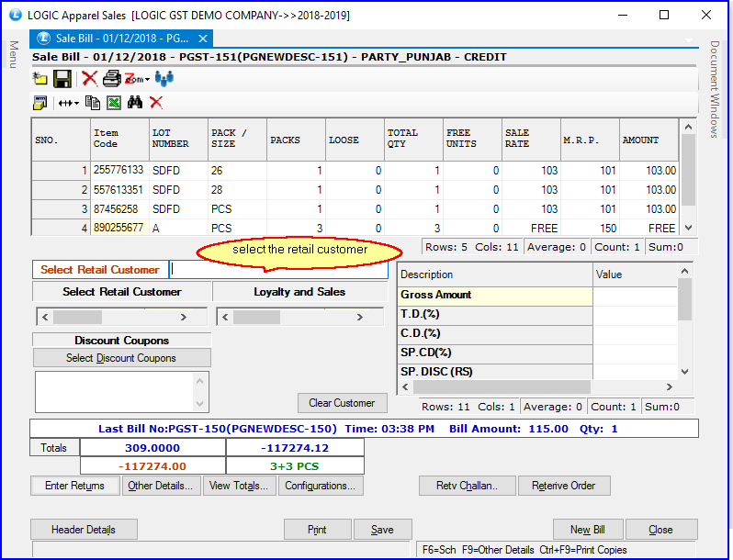This screenshot has width=733, height=560.
Task: Open the Menu side panel
Action: 14,54
